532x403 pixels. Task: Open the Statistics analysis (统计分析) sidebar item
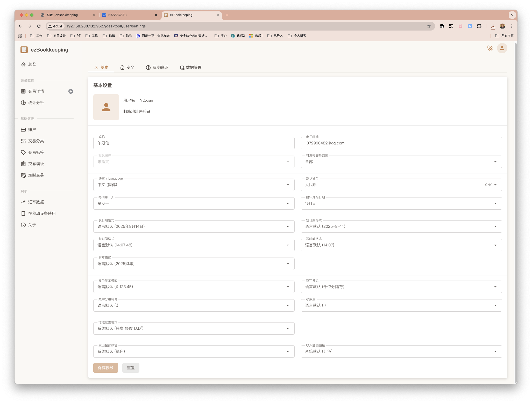coord(36,103)
